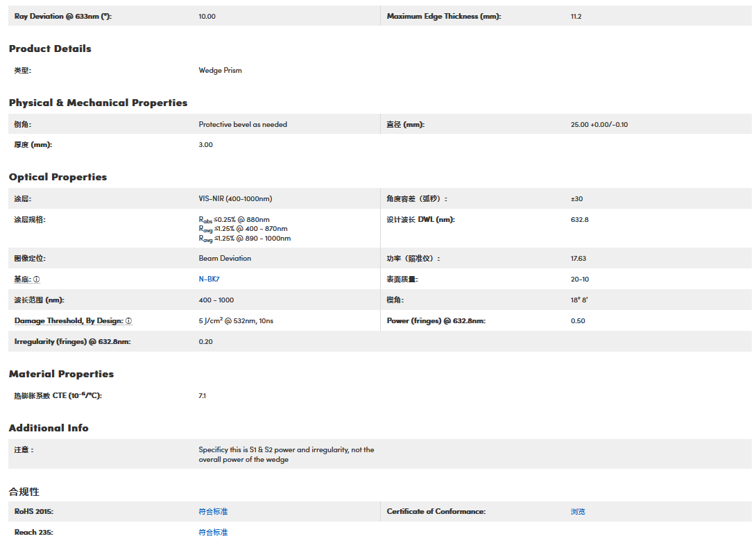Click 浏览 for Certificate of Conformance
This screenshot has height=559, width=756.
[x=578, y=511]
